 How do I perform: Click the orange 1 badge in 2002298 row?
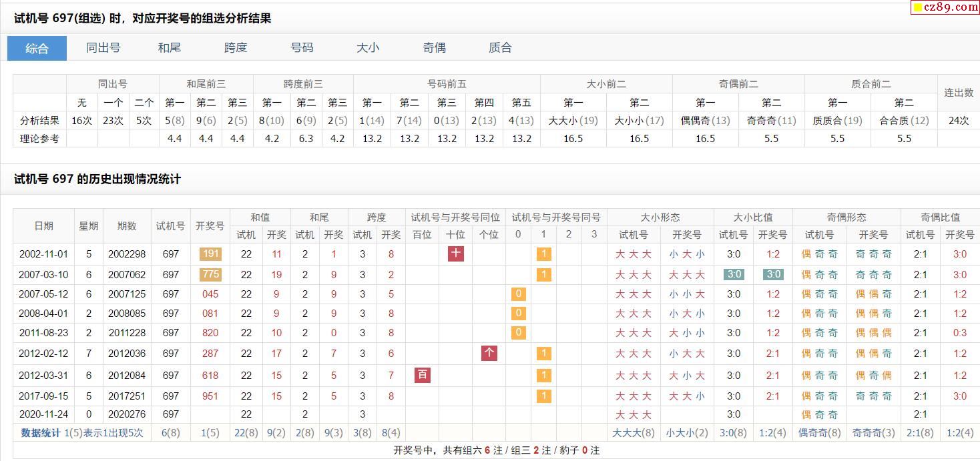(x=544, y=254)
